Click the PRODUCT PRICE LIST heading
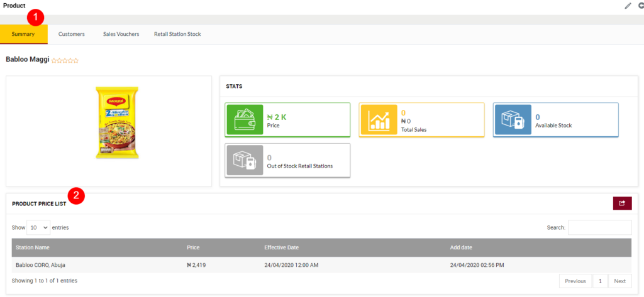The image size is (644, 297). coord(39,204)
